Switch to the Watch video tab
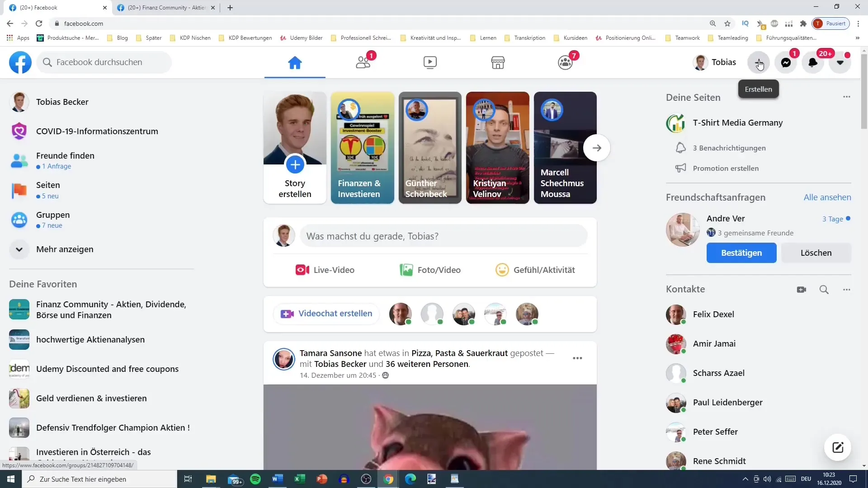The image size is (868, 488). coord(430,62)
